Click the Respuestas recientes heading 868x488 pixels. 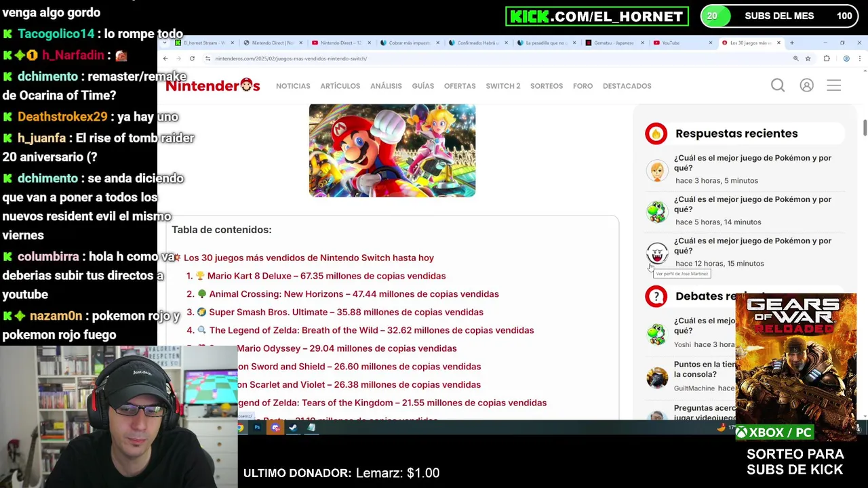pyautogui.click(x=736, y=134)
